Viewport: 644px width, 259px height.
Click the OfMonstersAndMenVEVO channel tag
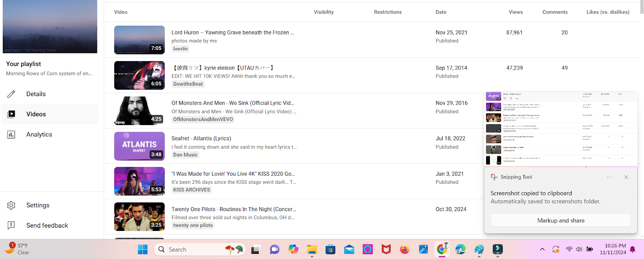tap(203, 119)
